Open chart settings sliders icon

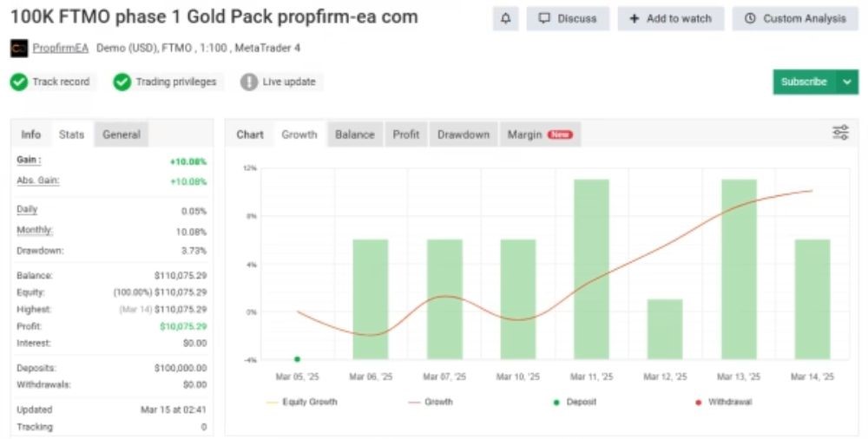[840, 133]
